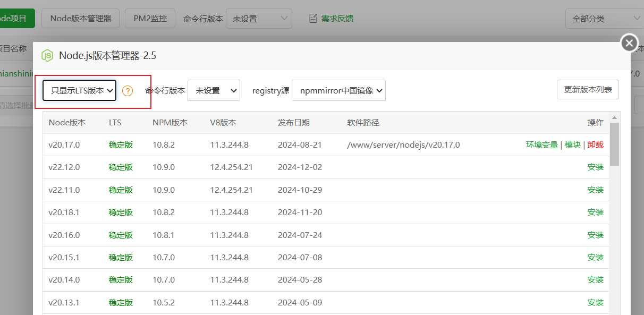
Task: Open the dialog's 命令行版本 未设置 dropdown
Action: click(214, 90)
